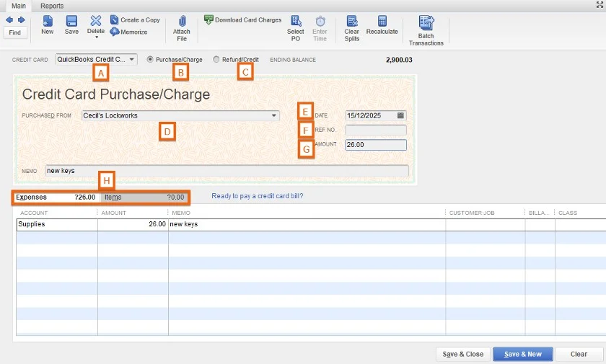This screenshot has width=606, height=364.
Task: Open the date calendar picker icon
Action: [x=400, y=115]
